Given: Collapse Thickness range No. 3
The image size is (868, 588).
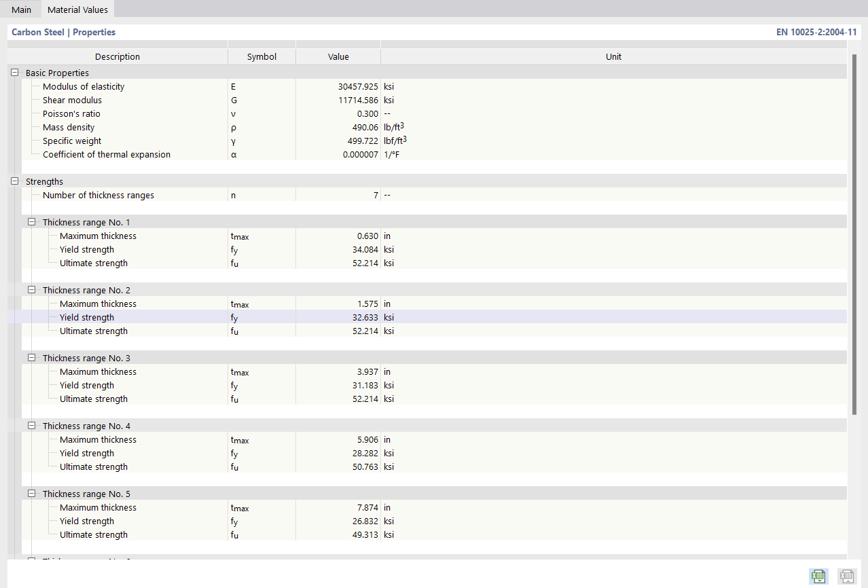Looking at the screenshot, I should pyautogui.click(x=31, y=357).
